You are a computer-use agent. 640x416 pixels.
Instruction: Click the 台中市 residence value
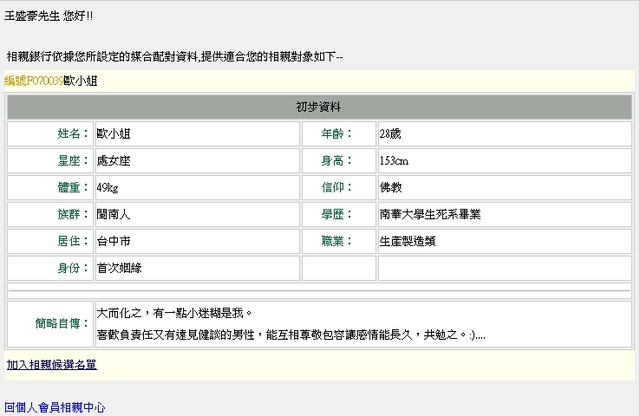113,242
